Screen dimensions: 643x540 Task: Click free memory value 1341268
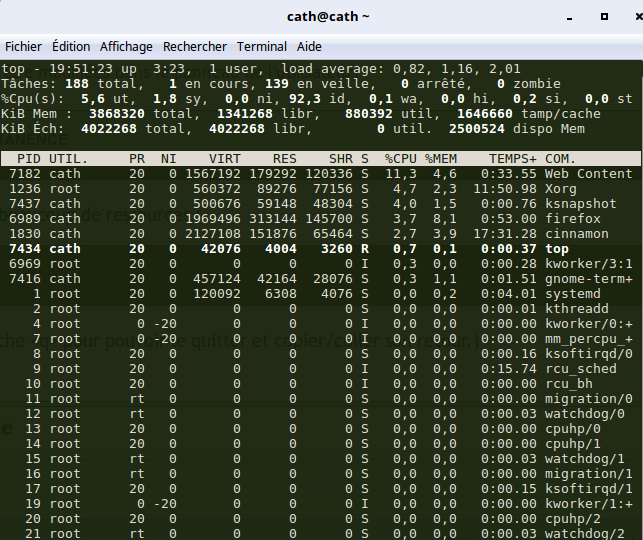pyautogui.click(x=245, y=114)
